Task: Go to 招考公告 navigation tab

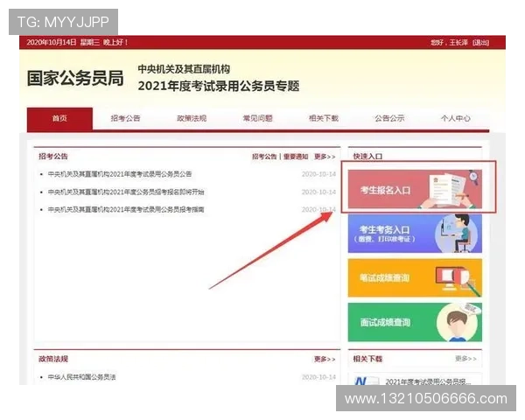Action: pos(125,118)
